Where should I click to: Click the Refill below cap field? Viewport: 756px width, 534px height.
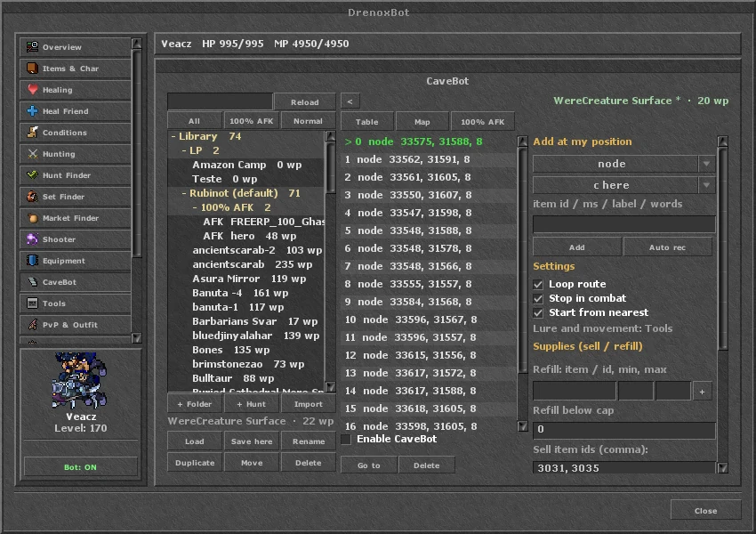[623, 429]
